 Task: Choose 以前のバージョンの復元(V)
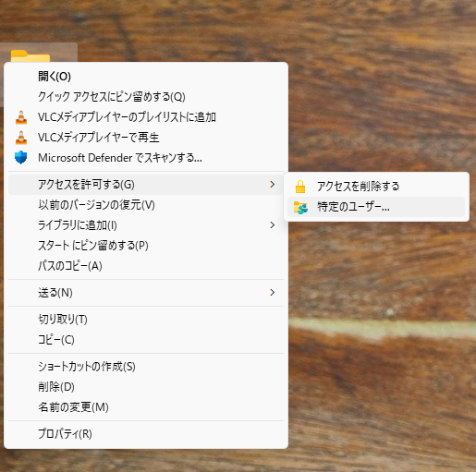pyautogui.click(x=146, y=205)
